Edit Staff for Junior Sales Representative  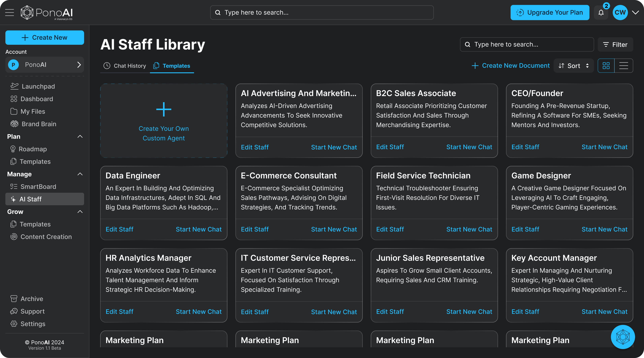point(390,311)
